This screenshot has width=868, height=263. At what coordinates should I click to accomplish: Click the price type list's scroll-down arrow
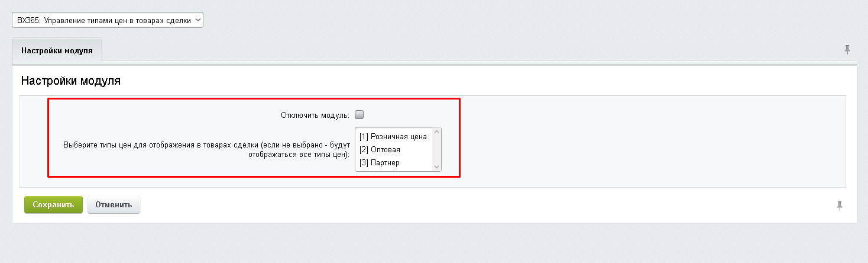tap(437, 166)
